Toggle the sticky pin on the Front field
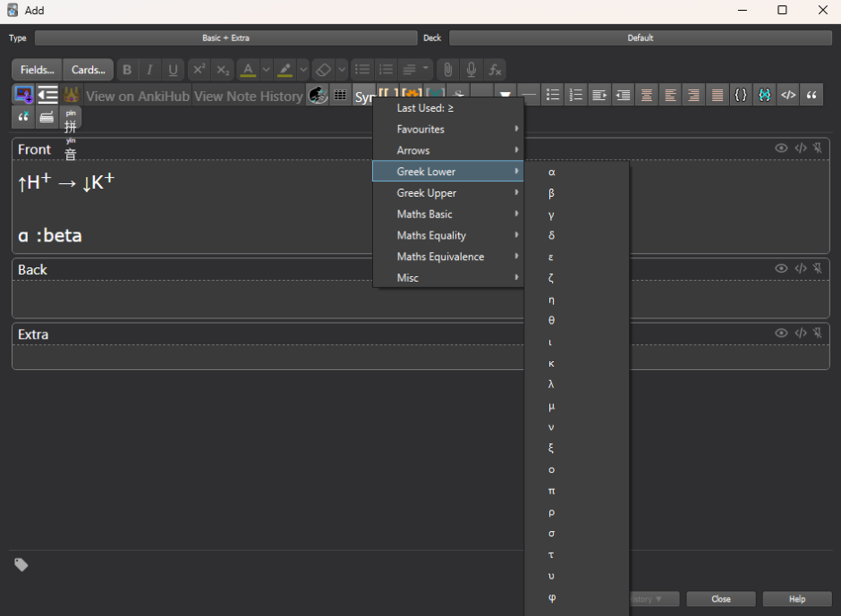The width and height of the screenshot is (841, 616). [x=818, y=148]
